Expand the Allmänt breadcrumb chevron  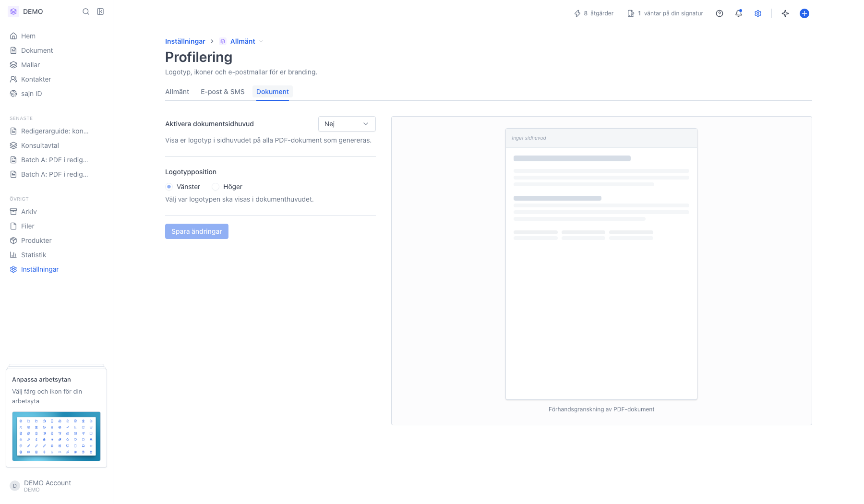(x=261, y=41)
